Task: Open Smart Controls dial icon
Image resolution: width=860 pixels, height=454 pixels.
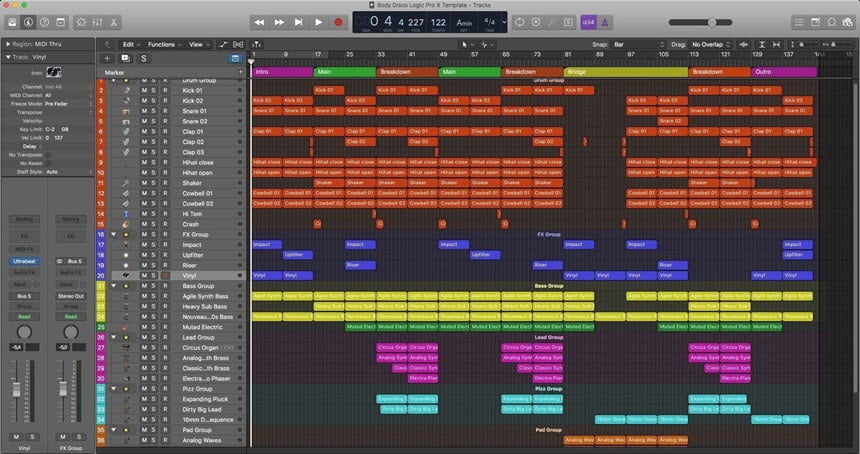Action: [x=81, y=22]
